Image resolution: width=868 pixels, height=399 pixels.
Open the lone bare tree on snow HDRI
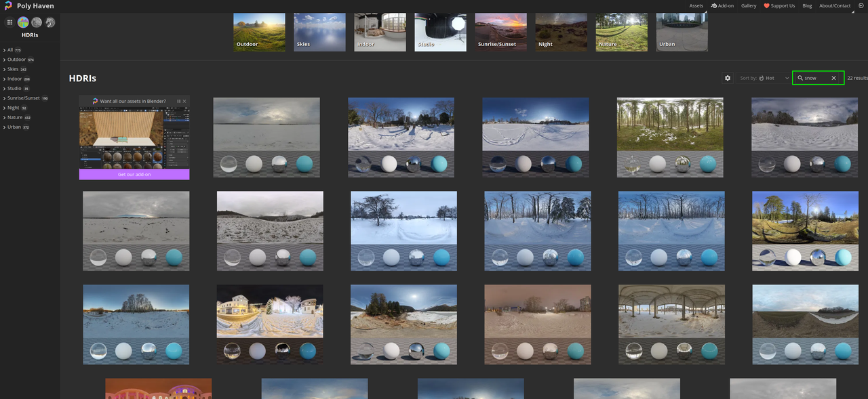(x=403, y=231)
